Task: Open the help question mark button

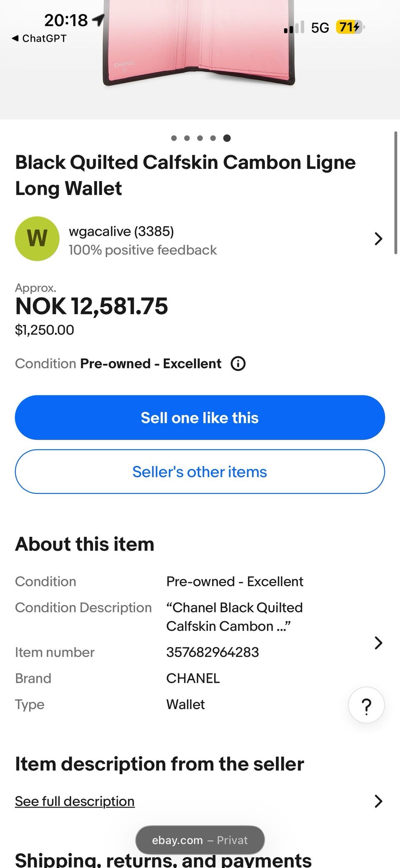Action: (x=366, y=705)
